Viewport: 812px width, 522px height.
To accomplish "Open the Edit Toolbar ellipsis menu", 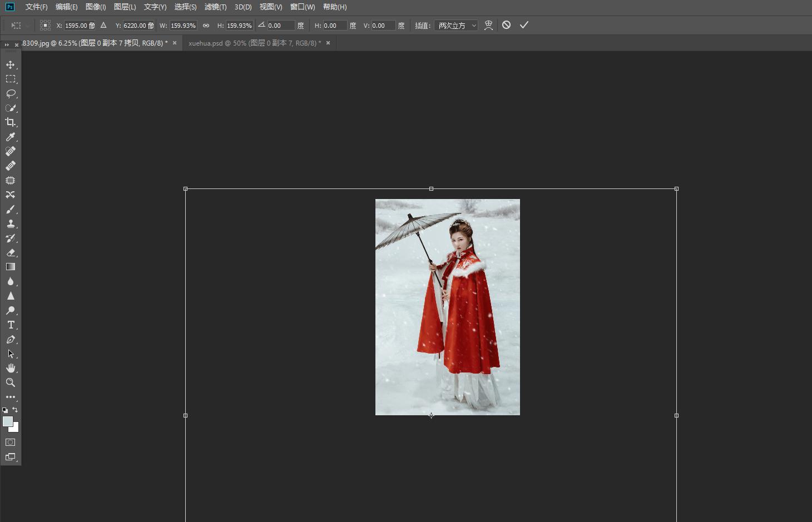I will pyautogui.click(x=11, y=397).
